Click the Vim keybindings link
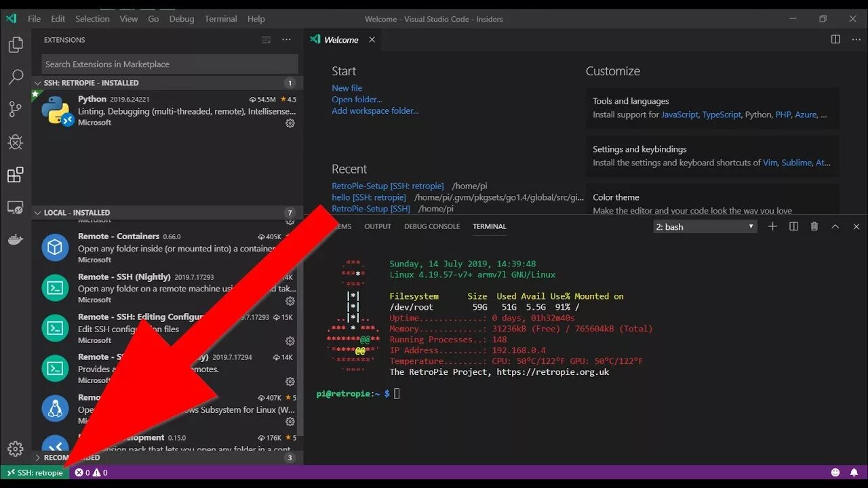Screen dimensions: 868x488 770,163
